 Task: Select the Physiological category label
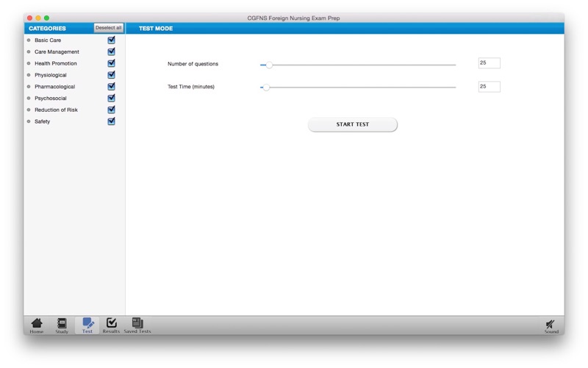click(50, 75)
